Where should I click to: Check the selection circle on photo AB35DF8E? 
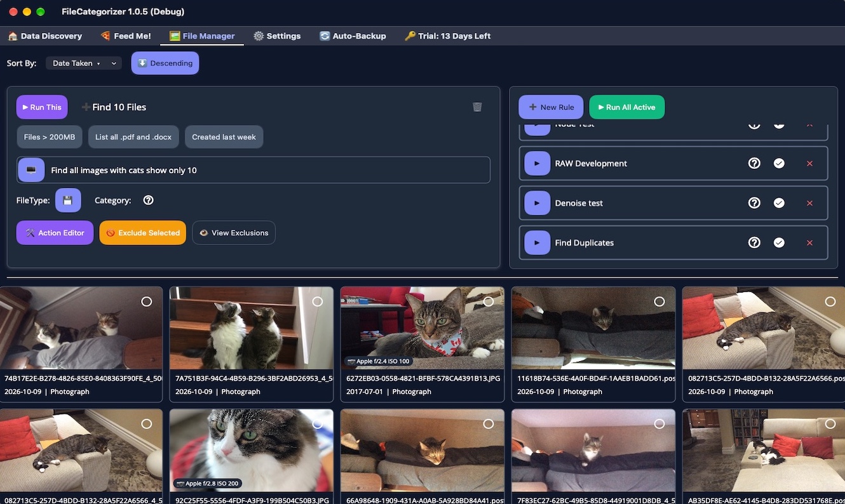point(830,423)
